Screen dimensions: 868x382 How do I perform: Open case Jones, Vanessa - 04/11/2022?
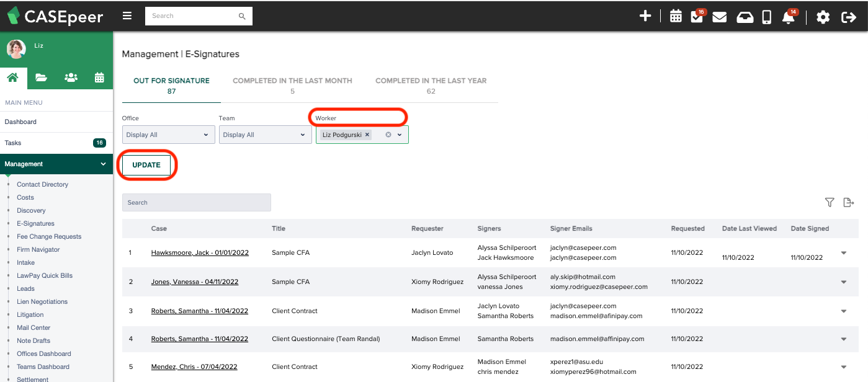click(195, 282)
